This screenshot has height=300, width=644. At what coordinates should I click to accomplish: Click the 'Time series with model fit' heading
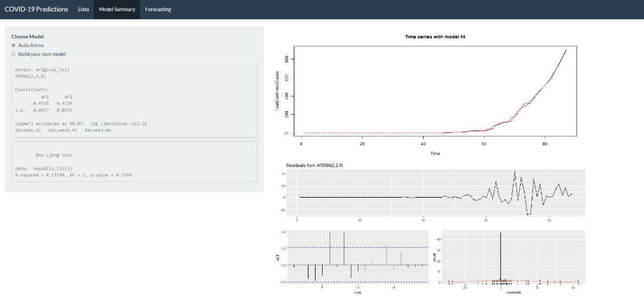pos(435,36)
